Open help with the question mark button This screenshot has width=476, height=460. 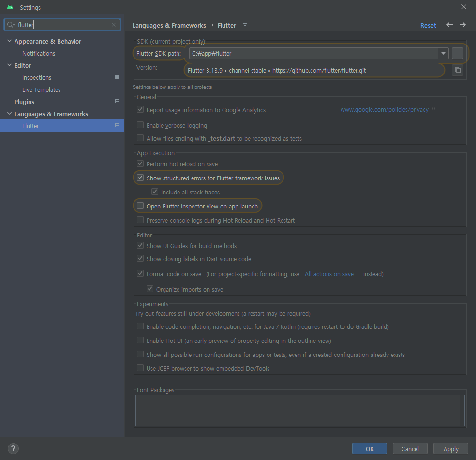13,448
